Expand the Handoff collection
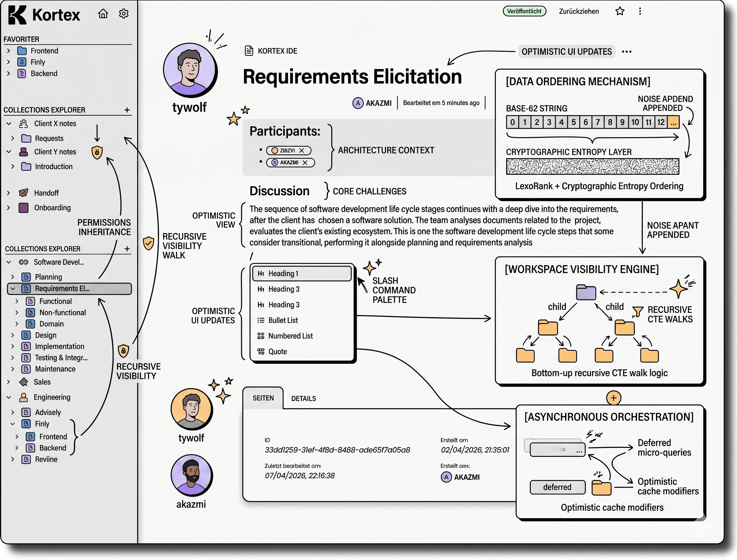This screenshot has height=560, width=737. point(9,193)
